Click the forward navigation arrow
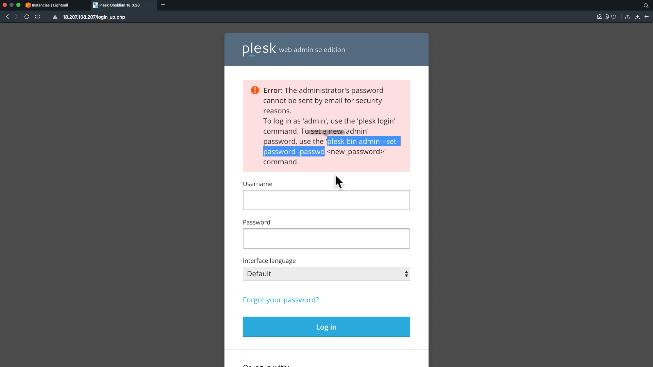 point(16,17)
